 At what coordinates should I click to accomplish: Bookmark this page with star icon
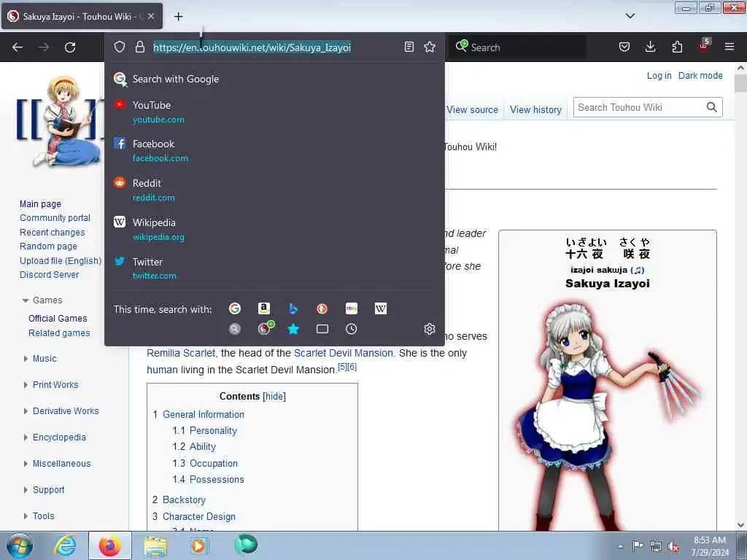(x=429, y=47)
